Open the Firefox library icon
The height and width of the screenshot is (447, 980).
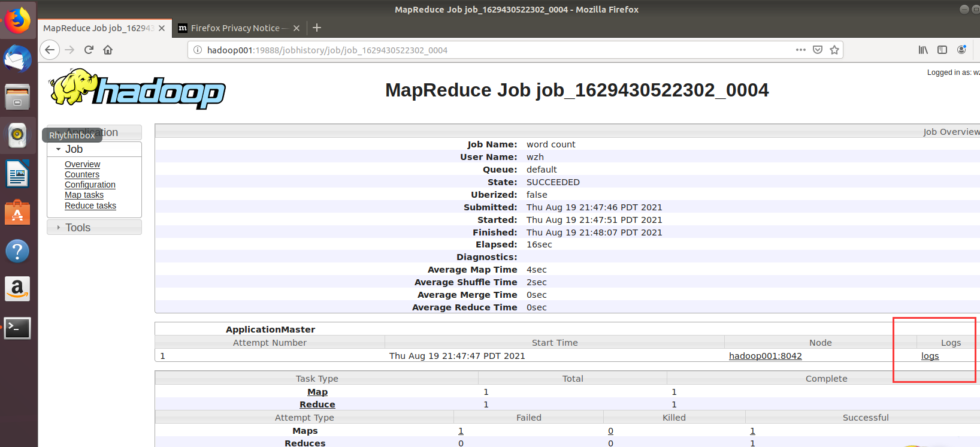[x=923, y=50]
